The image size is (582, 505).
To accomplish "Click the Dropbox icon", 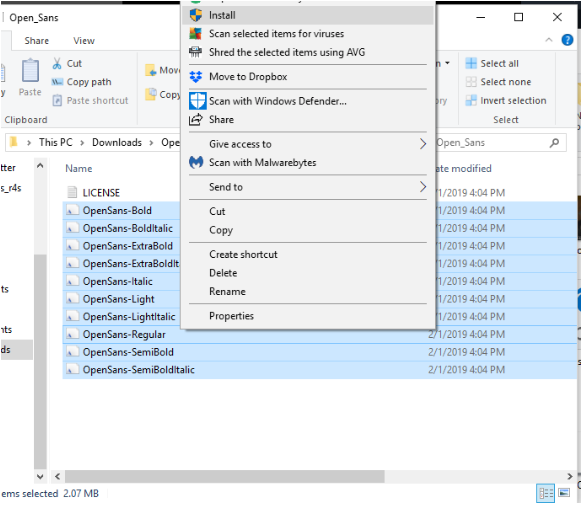I will point(196,77).
